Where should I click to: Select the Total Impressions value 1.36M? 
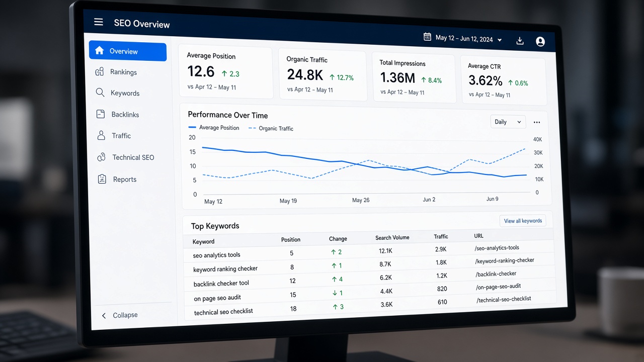397,77
